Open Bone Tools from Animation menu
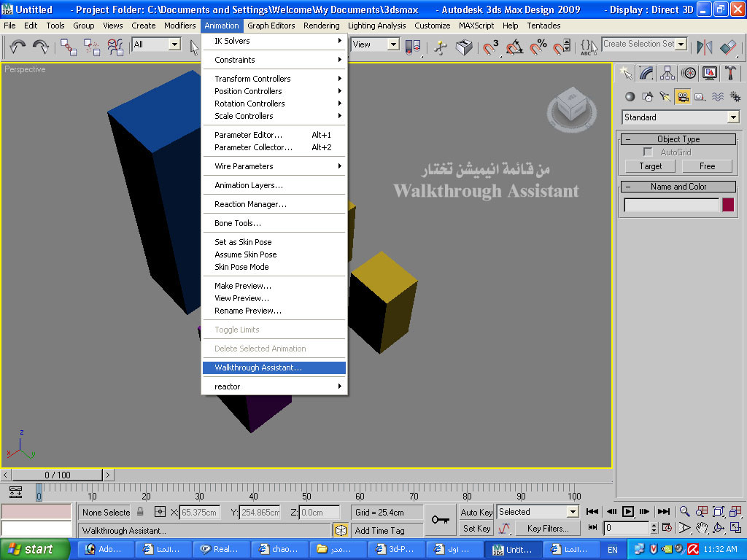The image size is (747, 560). point(274,223)
